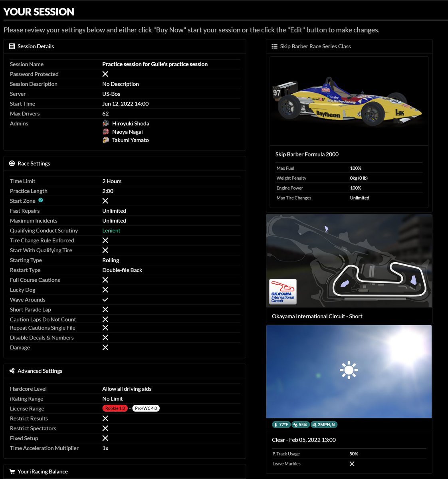
Task: Click admin name Hiroyuki Shoda
Action: pos(131,124)
